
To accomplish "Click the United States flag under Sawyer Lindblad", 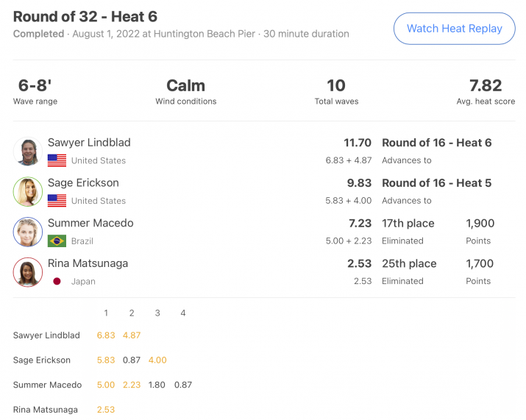I will (57, 160).
